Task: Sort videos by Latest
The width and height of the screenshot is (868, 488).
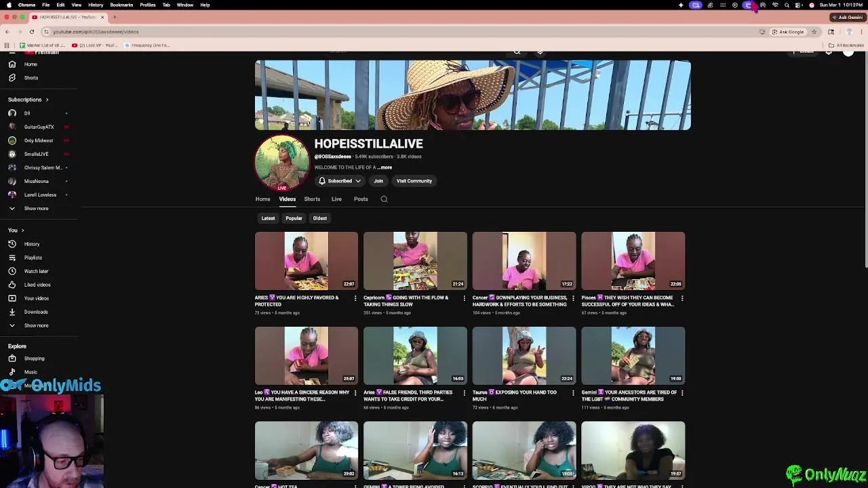Action: (268, 218)
